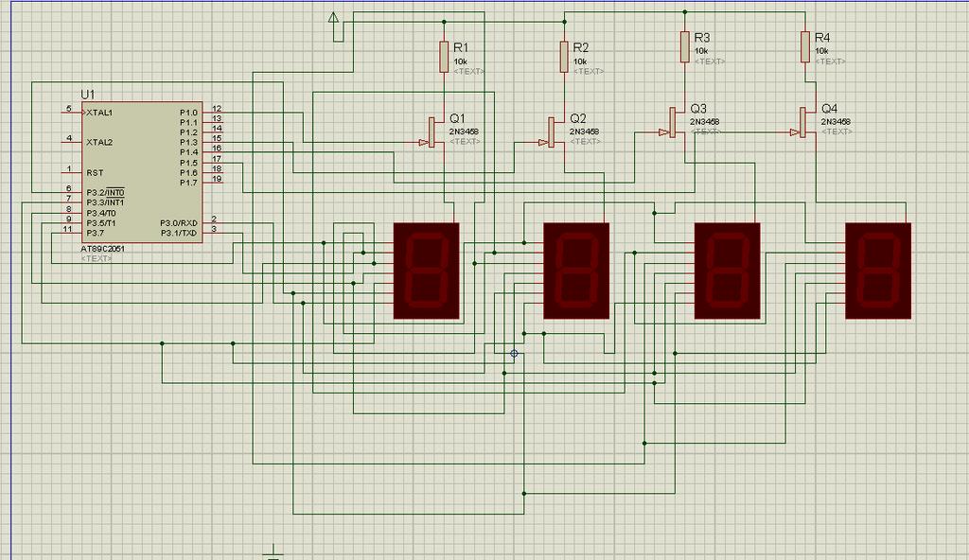Click the <TEXT> placeholder under R1
969x560 pixels.
coord(469,72)
